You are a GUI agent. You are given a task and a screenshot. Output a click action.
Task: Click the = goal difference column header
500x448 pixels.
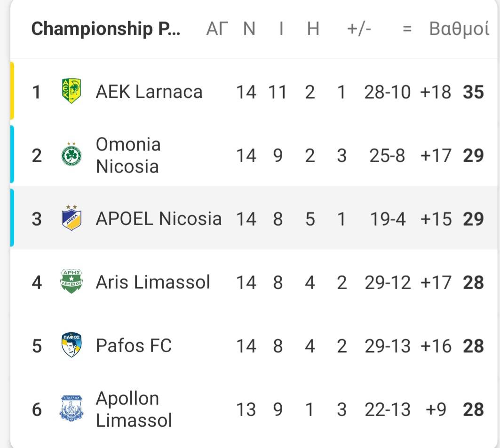point(407,29)
